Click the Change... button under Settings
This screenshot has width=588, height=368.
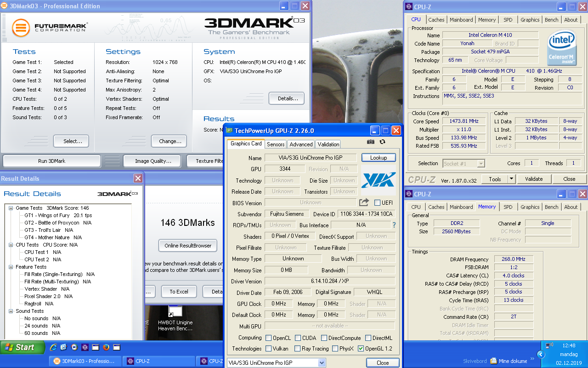(x=169, y=141)
